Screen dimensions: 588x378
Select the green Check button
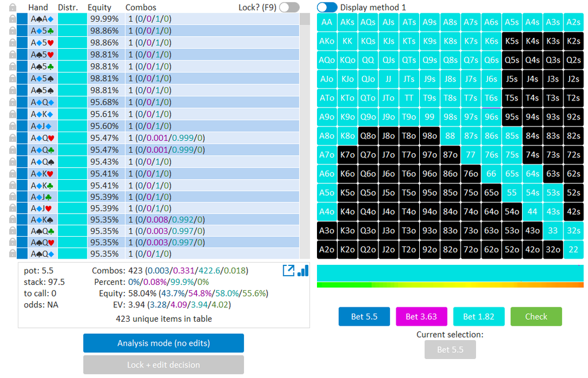tap(536, 317)
